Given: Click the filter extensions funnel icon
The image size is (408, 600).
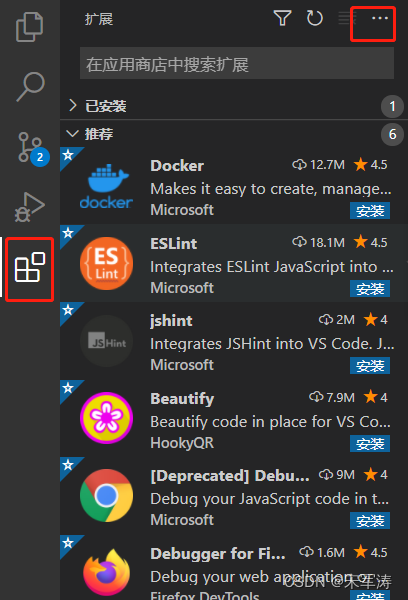Looking at the screenshot, I should [282, 18].
